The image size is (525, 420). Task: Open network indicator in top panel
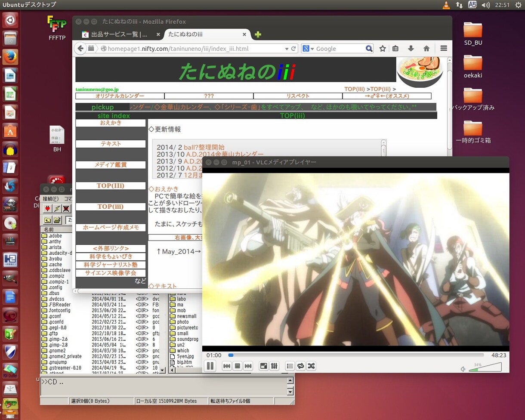click(x=459, y=5)
